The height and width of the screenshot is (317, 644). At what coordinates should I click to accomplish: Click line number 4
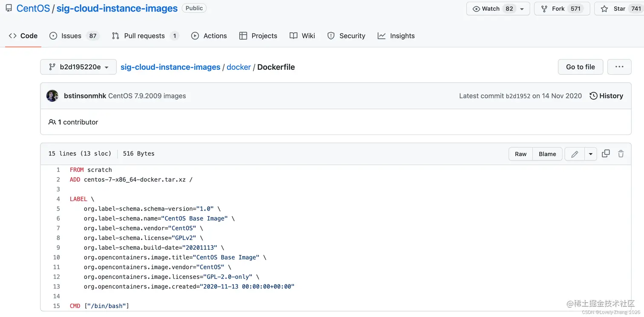click(x=58, y=199)
